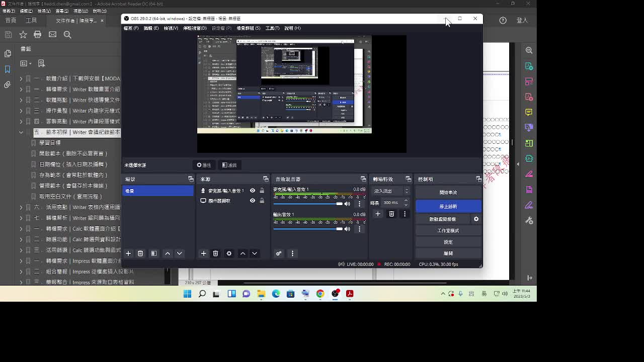Pop out the 音效混音器 dock panel
Viewport: 644px width, 362px height.
(363, 179)
